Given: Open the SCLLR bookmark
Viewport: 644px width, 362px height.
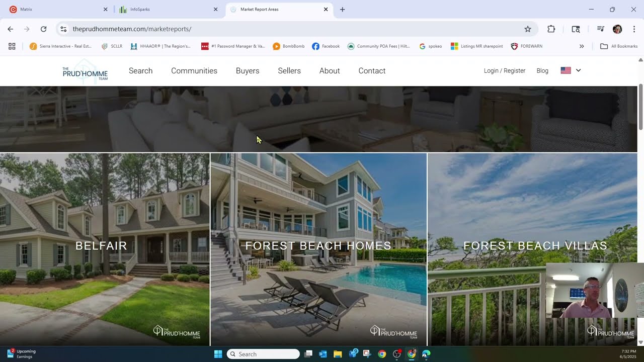Looking at the screenshot, I should pyautogui.click(x=112, y=46).
